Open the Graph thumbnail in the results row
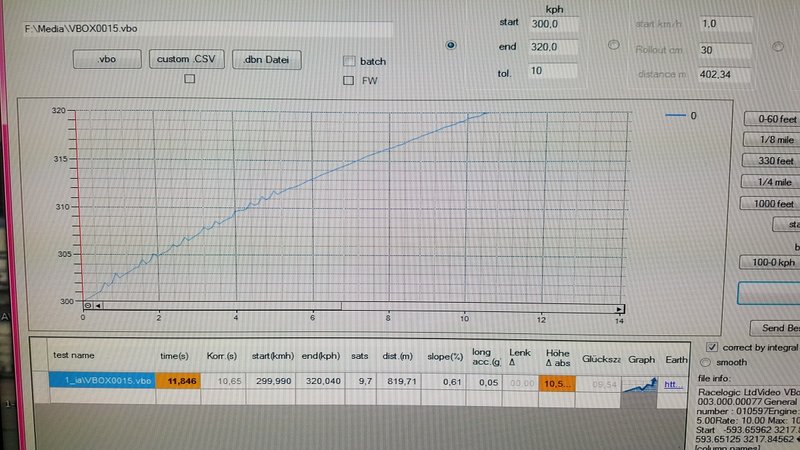The width and height of the screenshot is (800, 450). [x=639, y=382]
